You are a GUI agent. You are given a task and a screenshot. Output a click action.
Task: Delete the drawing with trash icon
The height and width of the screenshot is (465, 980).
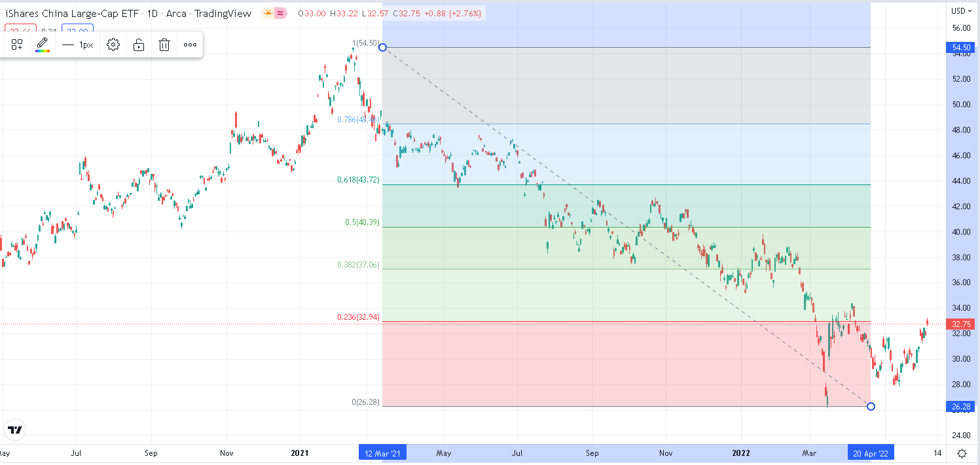164,44
